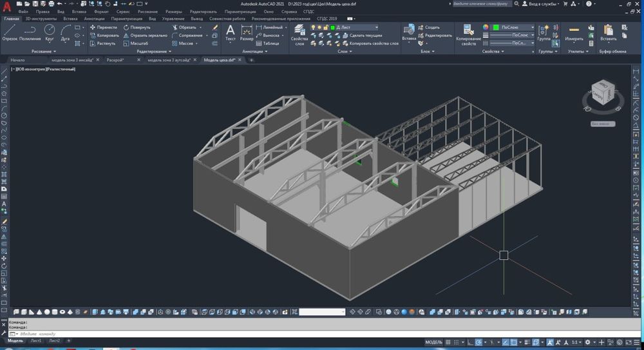Image resolution: width=644 pixels, height=350 pixels.
Task: Open the Формат menu
Action: [x=100, y=12]
